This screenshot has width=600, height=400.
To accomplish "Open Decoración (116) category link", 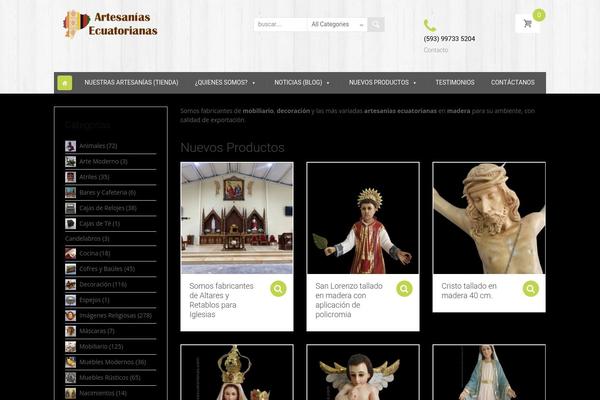I will [103, 284].
